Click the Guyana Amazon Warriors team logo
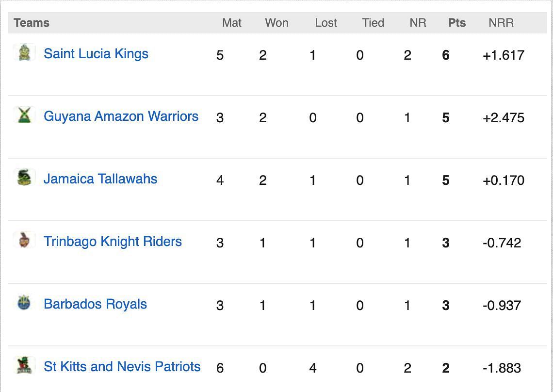The height and width of the screenshot is (392, 553). point(24,114)
